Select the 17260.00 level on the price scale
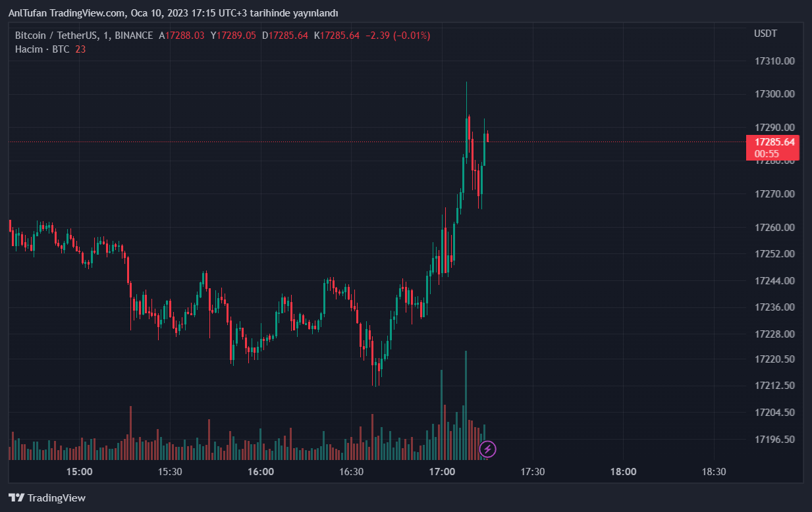 (x=774, y=228)
